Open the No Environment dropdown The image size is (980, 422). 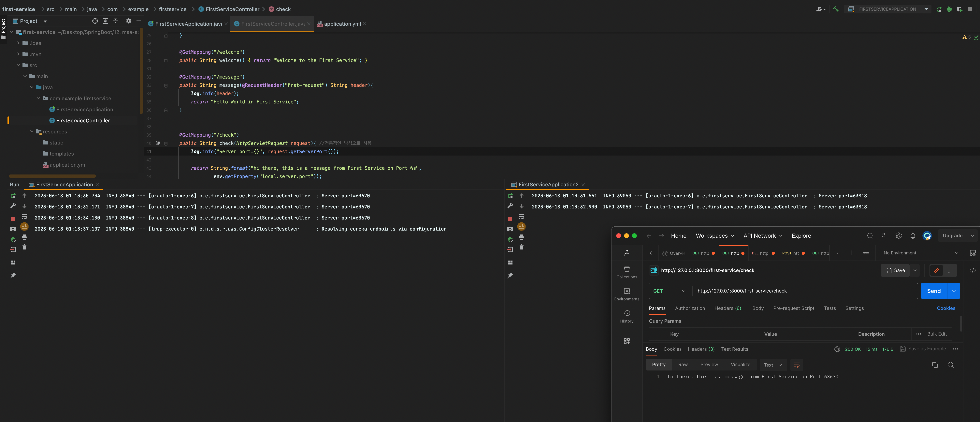[921, 253]
